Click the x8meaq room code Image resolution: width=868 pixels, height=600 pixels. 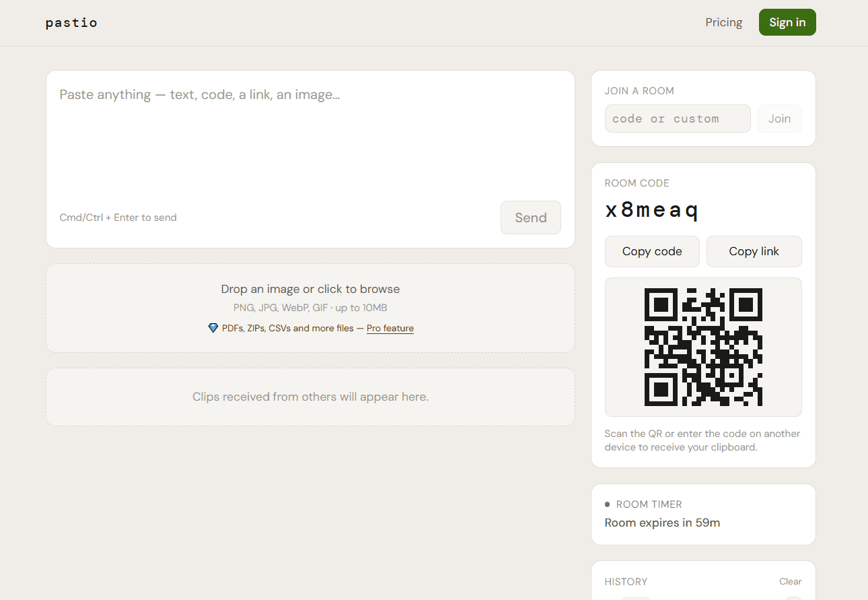click(x=652, y=211)
